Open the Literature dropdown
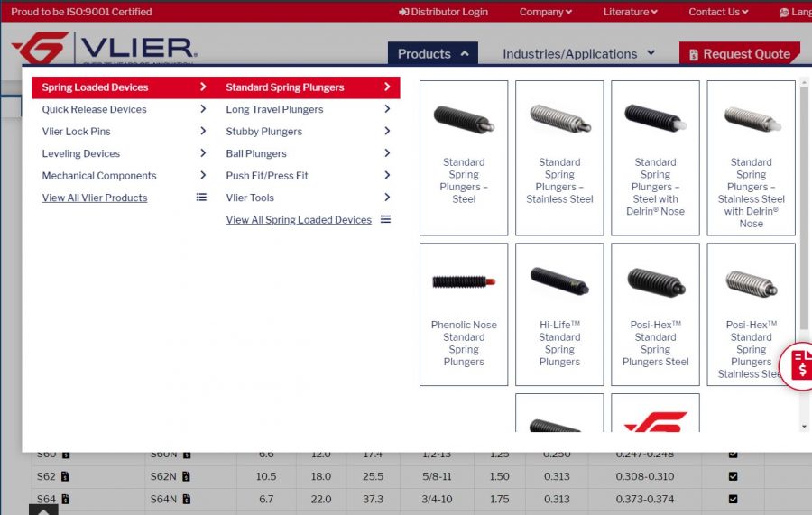812x515 pixels. coord(630,12)
